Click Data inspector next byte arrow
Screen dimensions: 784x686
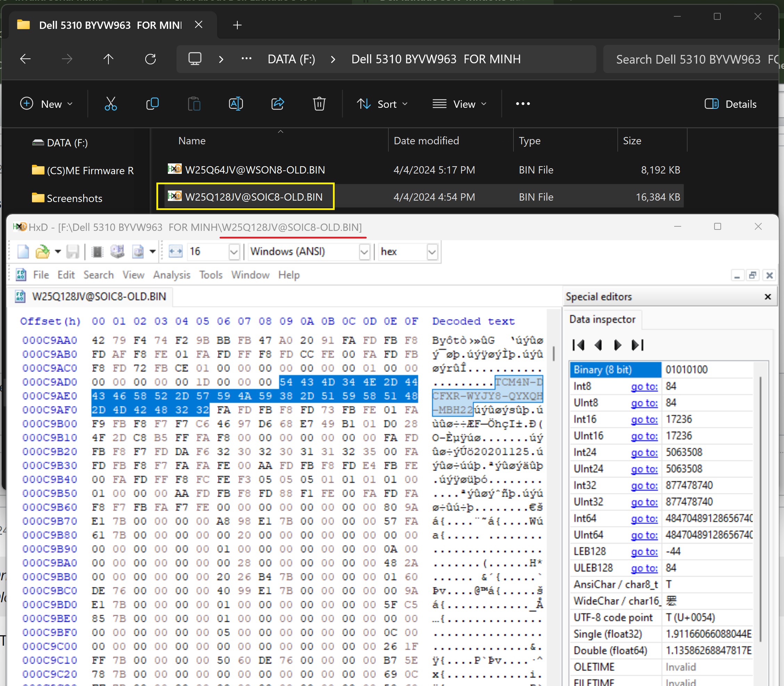617,345
